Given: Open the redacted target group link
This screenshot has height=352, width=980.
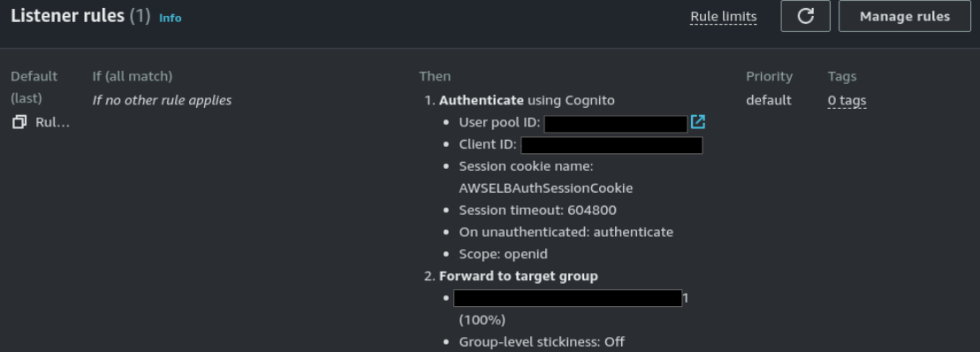Looking at the screenshot, I should (567, 298).
